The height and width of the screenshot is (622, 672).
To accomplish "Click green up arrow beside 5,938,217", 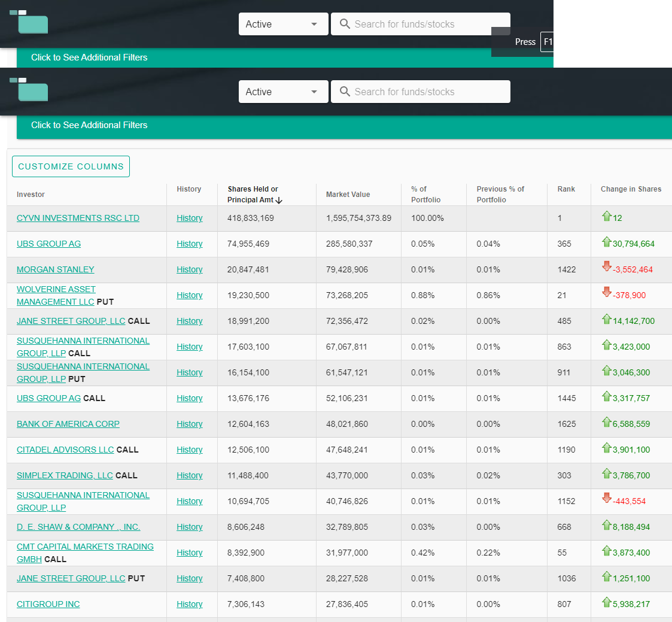I will pyautogui.click(x=606, y=602).
